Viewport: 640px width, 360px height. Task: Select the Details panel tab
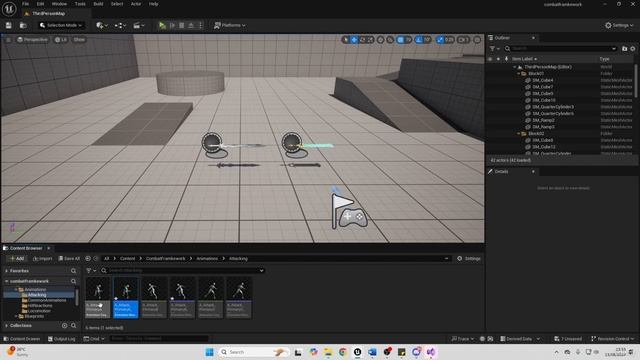pos(502,171)
